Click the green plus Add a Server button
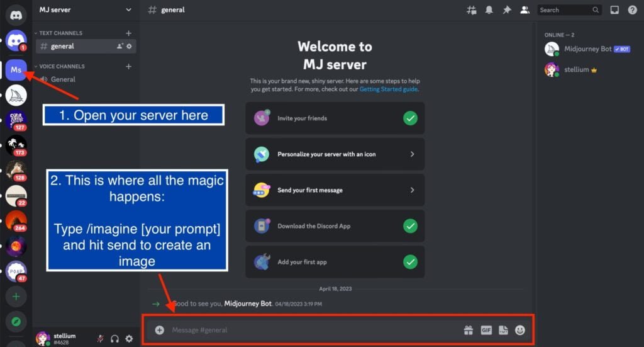Viewport: 644px width, 347px height. tap(16, 297)
